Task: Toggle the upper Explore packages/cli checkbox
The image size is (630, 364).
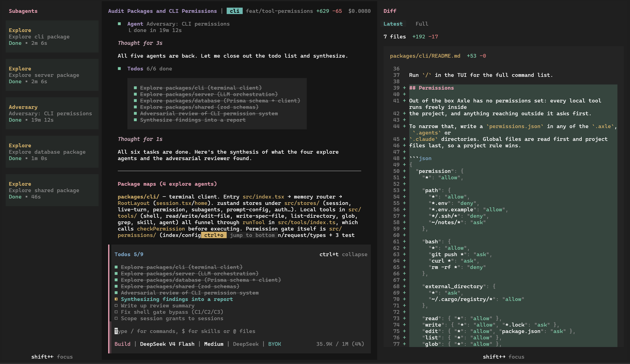Action: [x=135, y=88]
